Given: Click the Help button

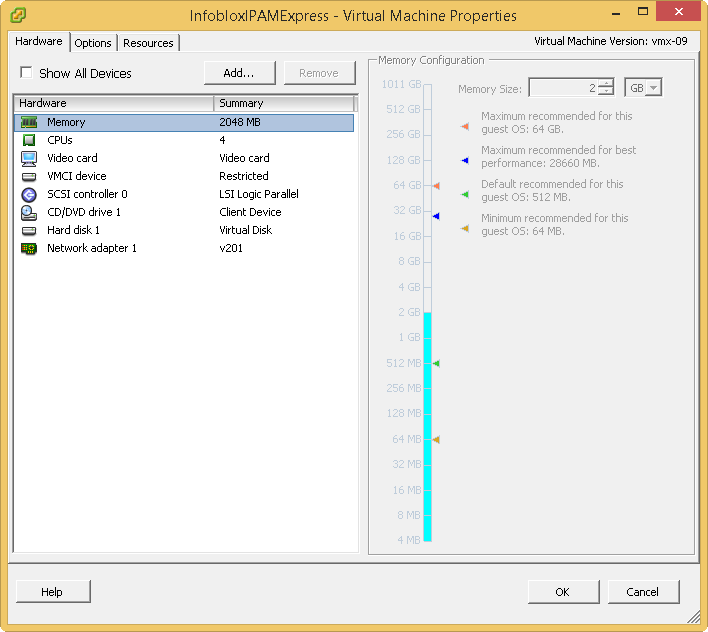Looking at the screenshot, I should point(53,592).
